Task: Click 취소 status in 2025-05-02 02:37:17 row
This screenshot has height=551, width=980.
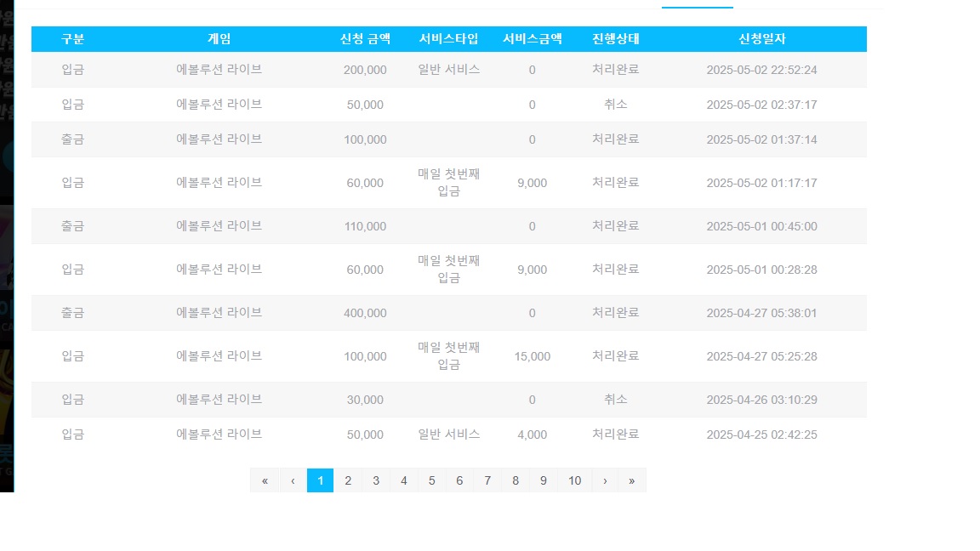Action: (616, 105)
